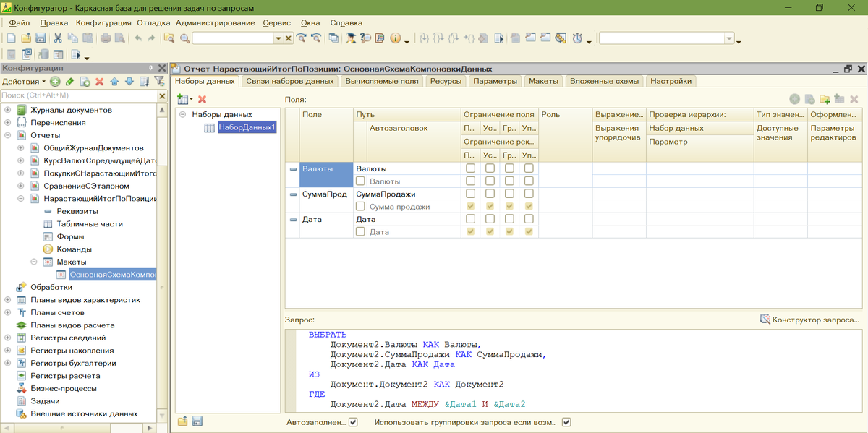Switch to the Ресурсы tab
Viewport: 868px width, 433px height.
(x=446, y=81)
